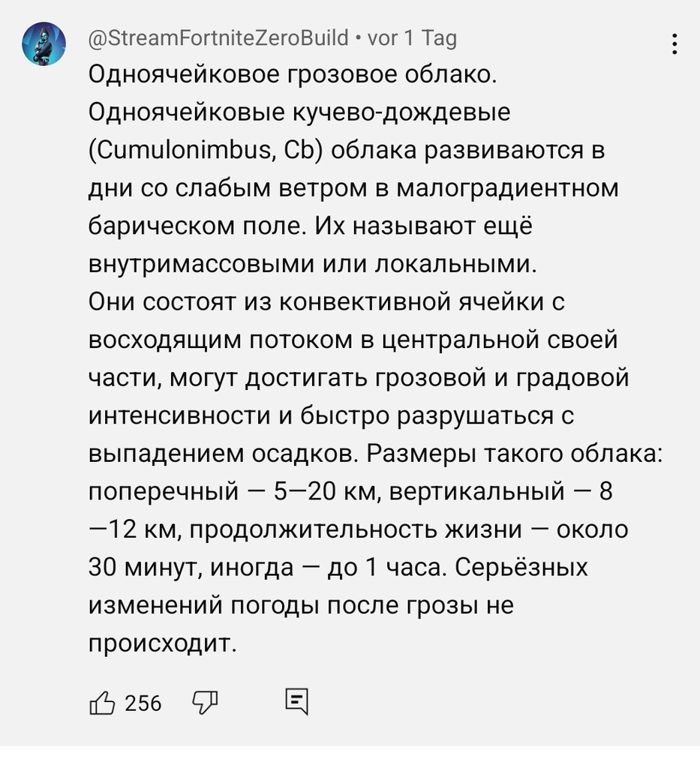
Task: Open replies using the comment bubble icon
Action: (297, 702)
